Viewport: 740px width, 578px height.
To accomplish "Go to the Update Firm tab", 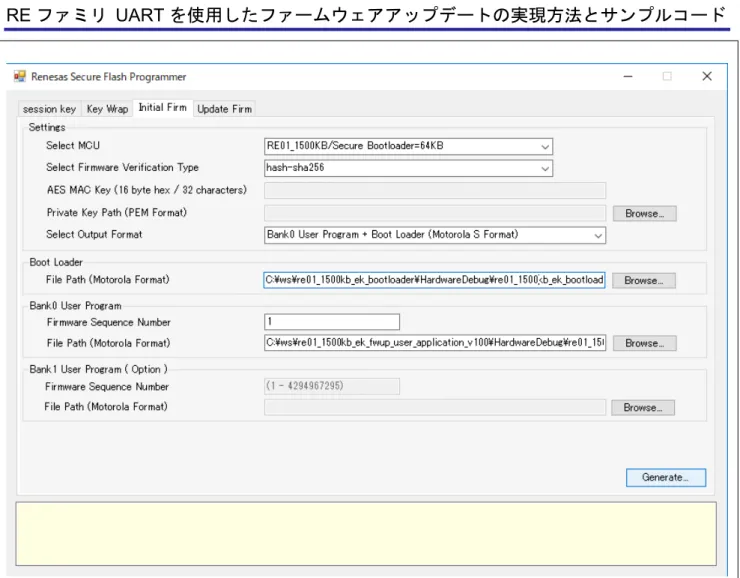I will pyautogui.click(x=225, y=109).
